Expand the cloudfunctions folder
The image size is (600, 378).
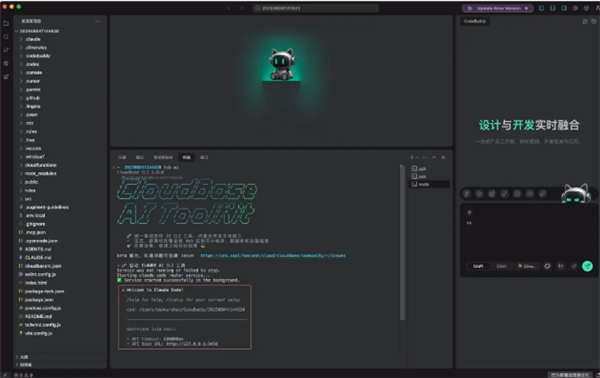[59, 165]
